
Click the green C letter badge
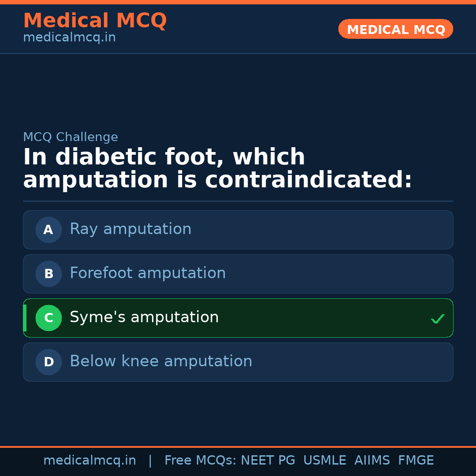click(x=48, y=318)
